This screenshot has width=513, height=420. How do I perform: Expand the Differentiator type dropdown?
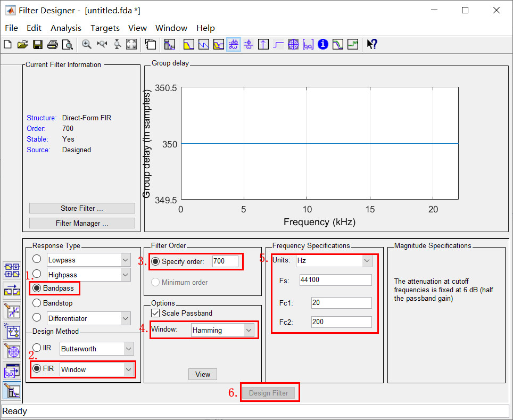pyautogui.click(x=125, y=318)
